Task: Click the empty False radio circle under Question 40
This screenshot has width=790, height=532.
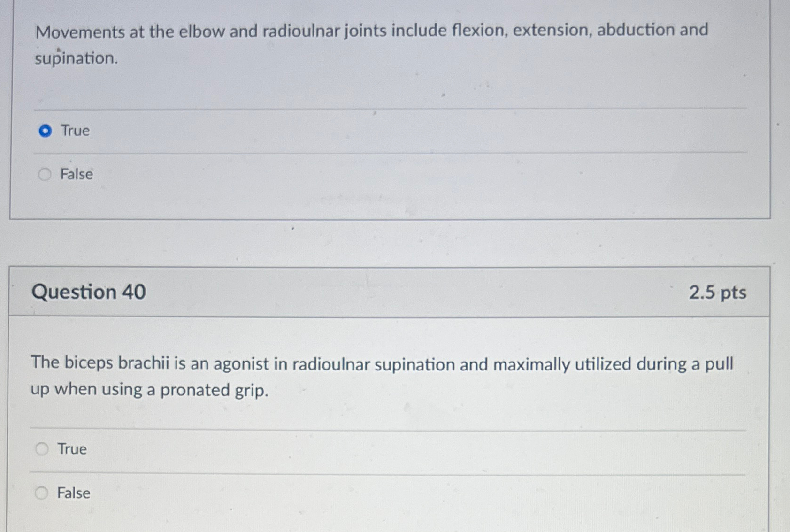Action: coord(43,493)
